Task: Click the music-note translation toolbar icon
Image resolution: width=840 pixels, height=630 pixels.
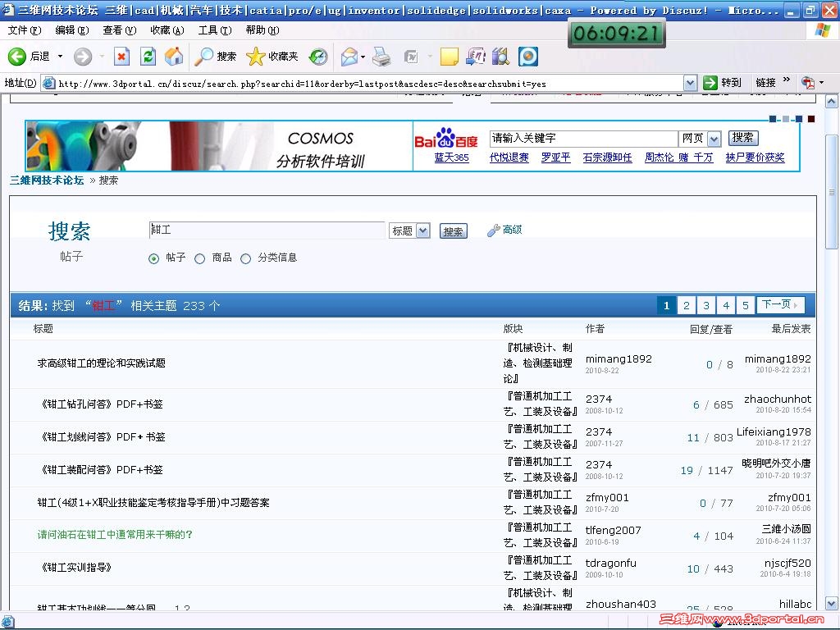Action: (x=475, y=57)
